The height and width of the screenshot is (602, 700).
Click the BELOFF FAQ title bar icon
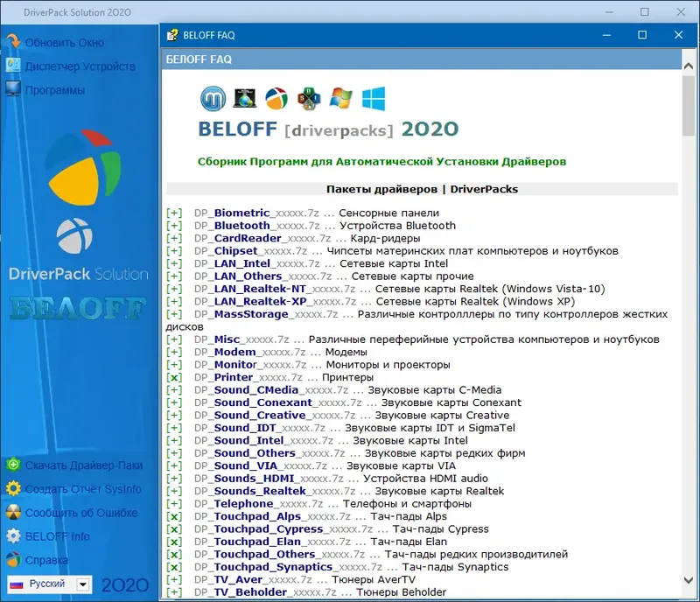(x=172, y=35)
